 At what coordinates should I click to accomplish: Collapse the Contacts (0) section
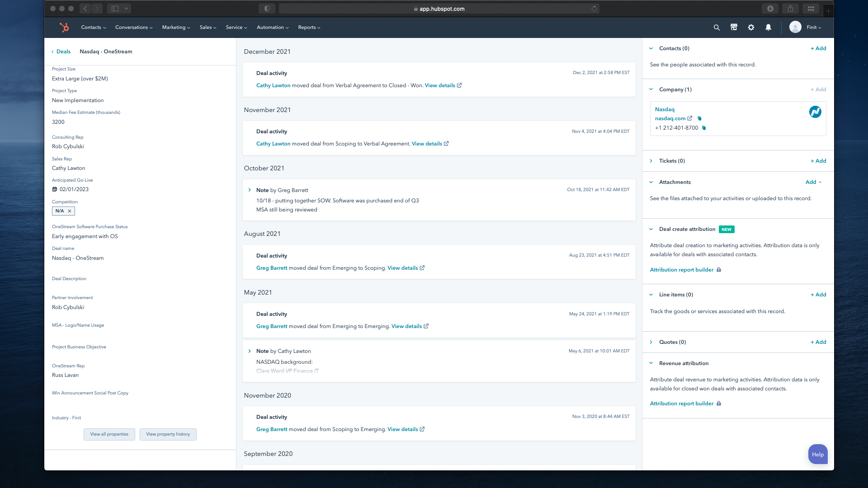pos(651,48)
